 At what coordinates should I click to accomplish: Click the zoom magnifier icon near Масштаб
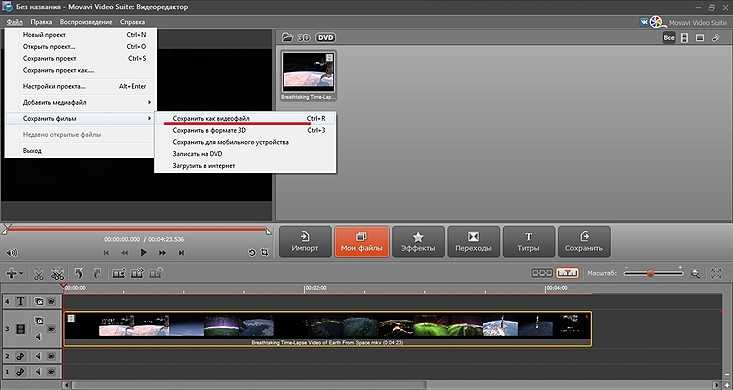(696, 273)
